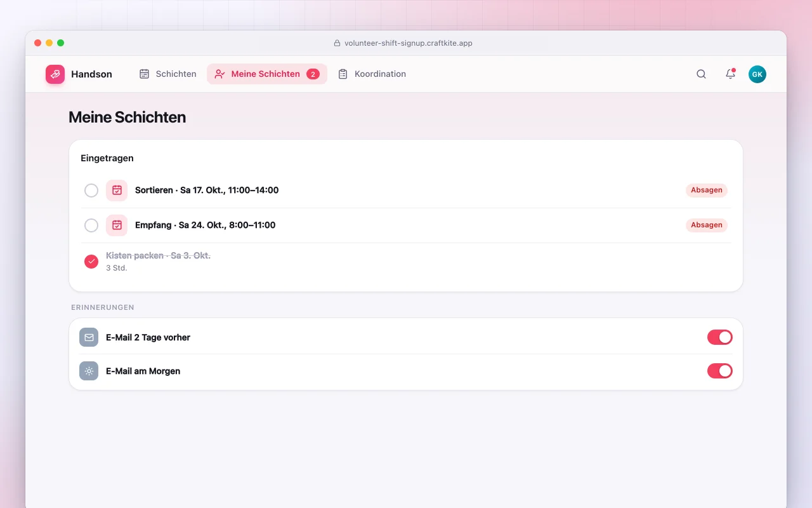812x508 pixels.
Task: Click the 'E-Mail am Morgen' label
Action: coord(143,371)
